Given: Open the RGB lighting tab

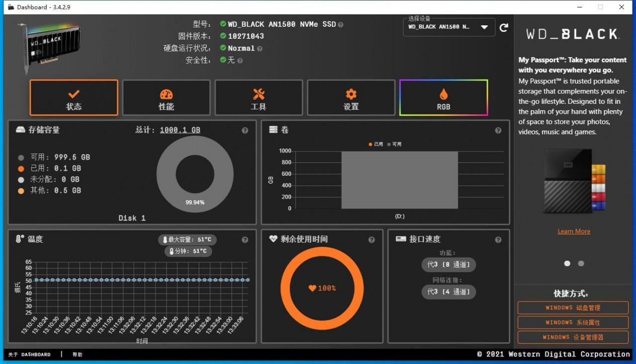Looking at the screenshot, I should pos(443,98).
